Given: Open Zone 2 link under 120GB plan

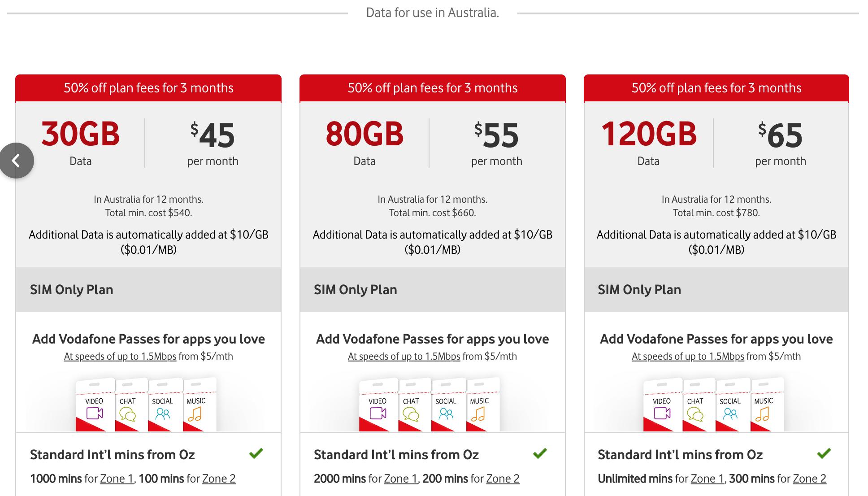Looking at the screenshot, I should pyautogui.click(x=809, y=479).
